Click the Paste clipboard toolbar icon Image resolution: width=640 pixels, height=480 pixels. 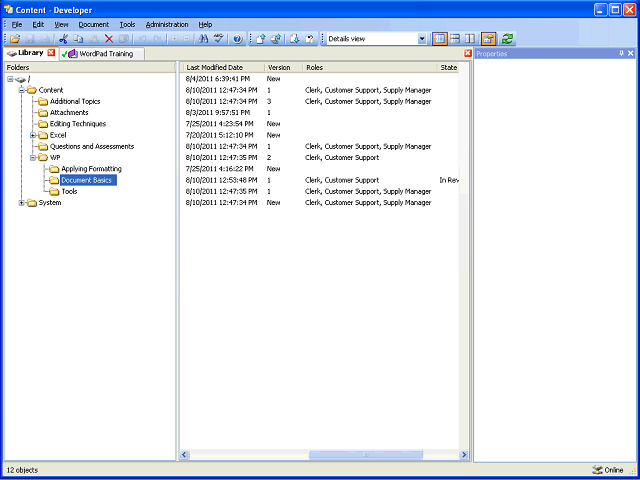tap(94, 39)
